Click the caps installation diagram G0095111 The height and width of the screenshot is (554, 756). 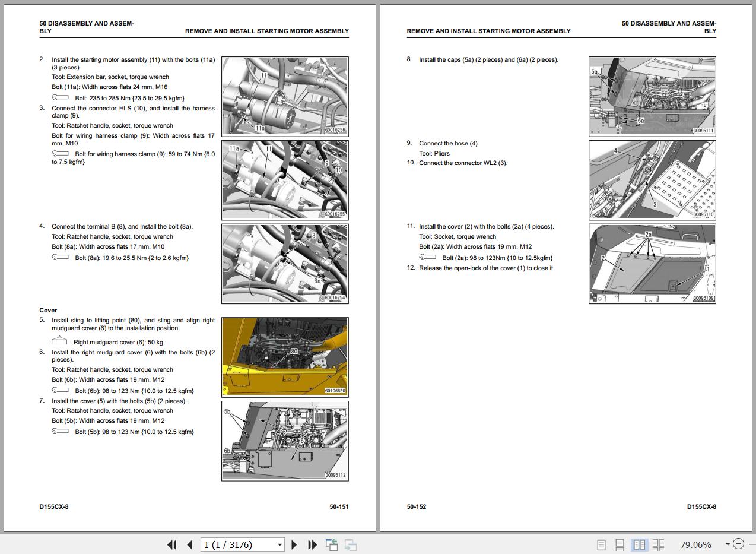[652, 96]
